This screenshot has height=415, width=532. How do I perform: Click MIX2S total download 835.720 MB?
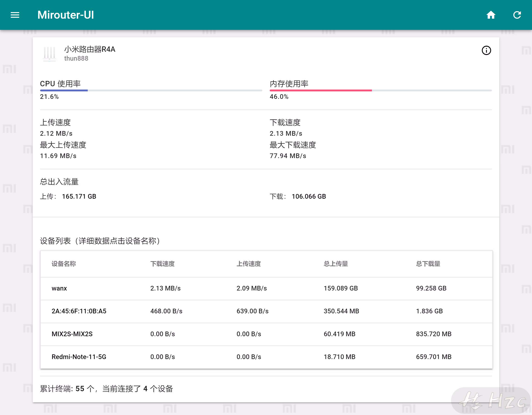coord(434,334)
